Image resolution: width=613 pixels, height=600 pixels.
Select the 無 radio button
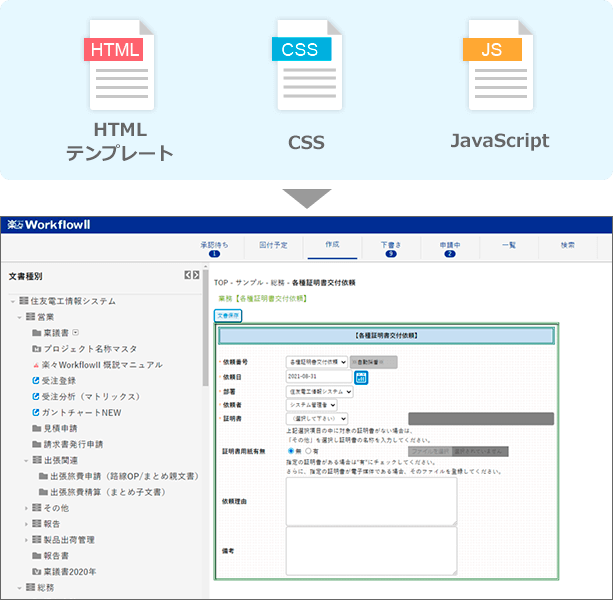(291, 451)
